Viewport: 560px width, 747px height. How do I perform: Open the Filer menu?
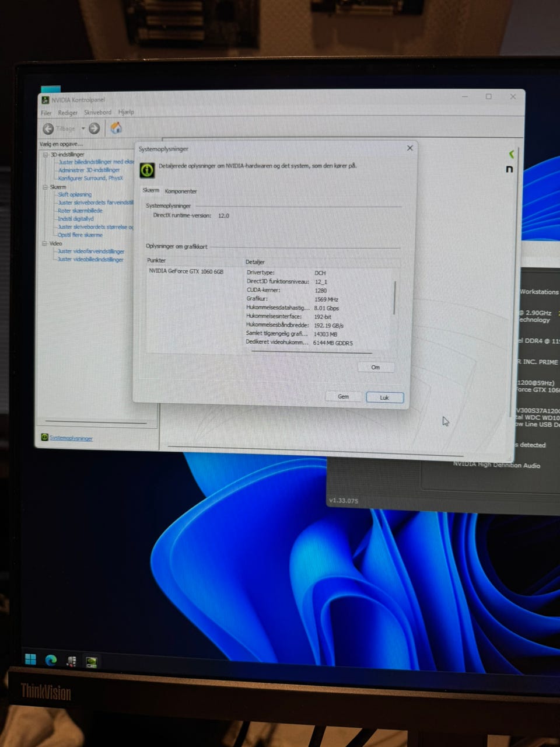point(46,113)
